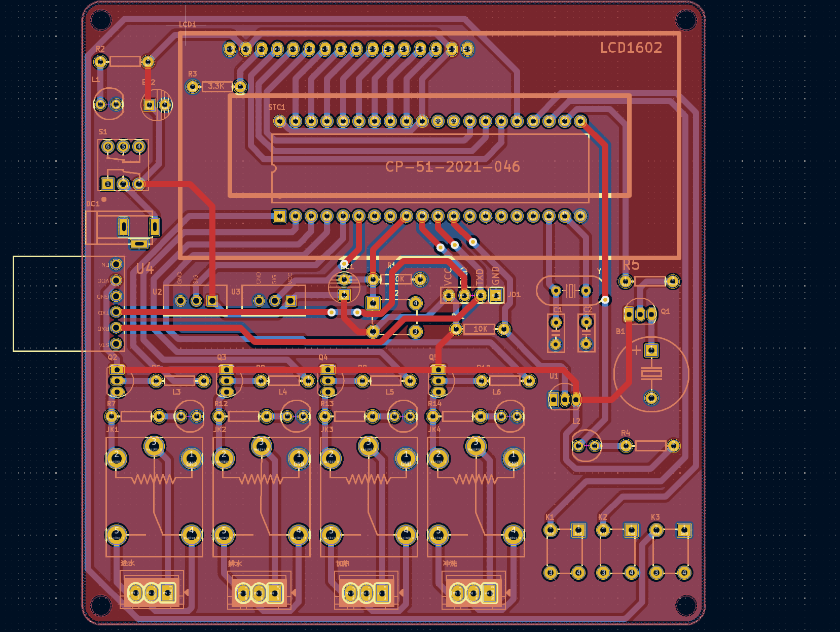
Task: Select the R7 resistor label
Action: click(111, 404)
